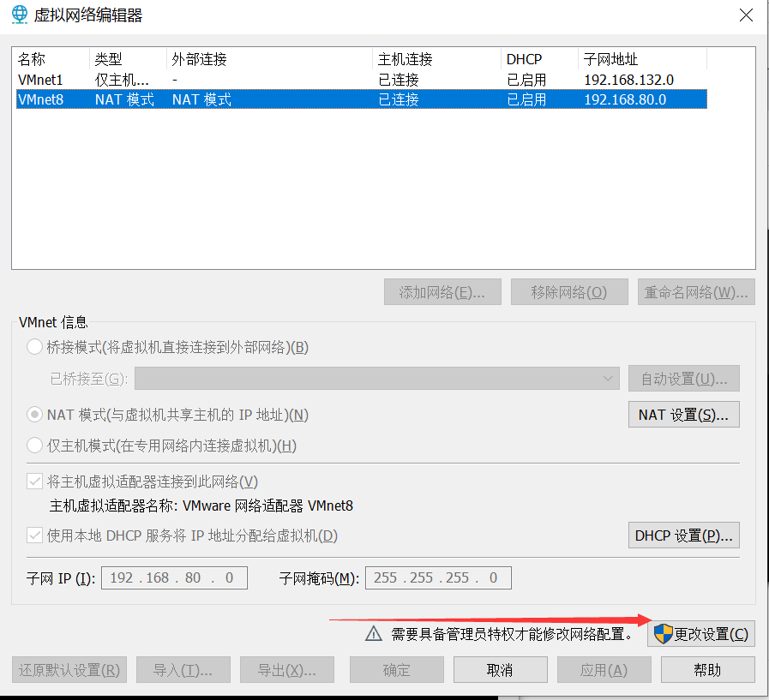Click the 子网 IP input field

[x=174, y=577]
